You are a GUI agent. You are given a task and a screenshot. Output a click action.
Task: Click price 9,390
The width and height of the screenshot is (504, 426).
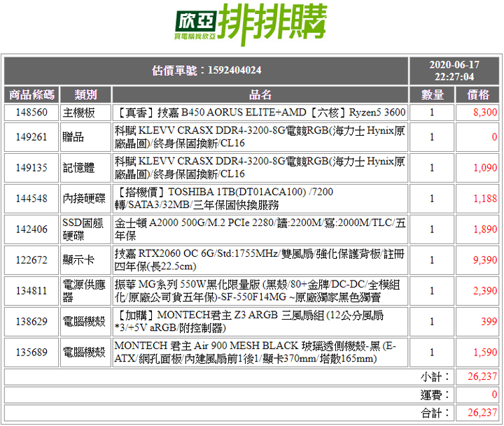tap(485, 260)
